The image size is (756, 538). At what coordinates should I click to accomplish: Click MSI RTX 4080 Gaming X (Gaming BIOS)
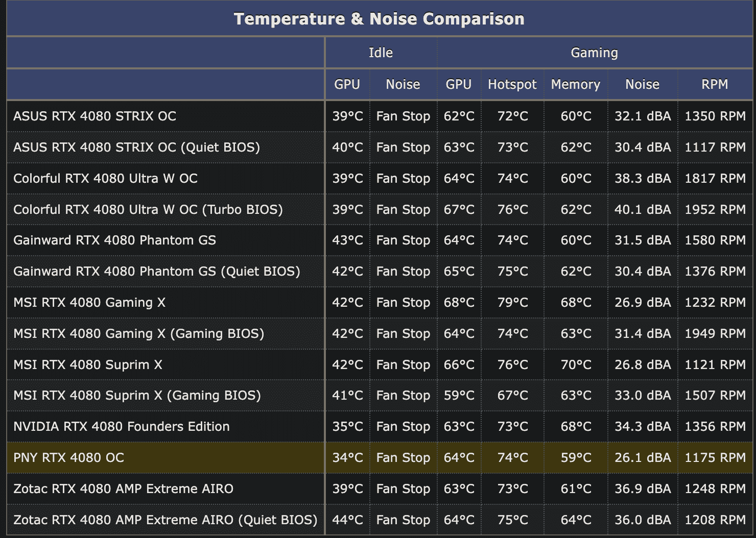click(x=138, y=333)
